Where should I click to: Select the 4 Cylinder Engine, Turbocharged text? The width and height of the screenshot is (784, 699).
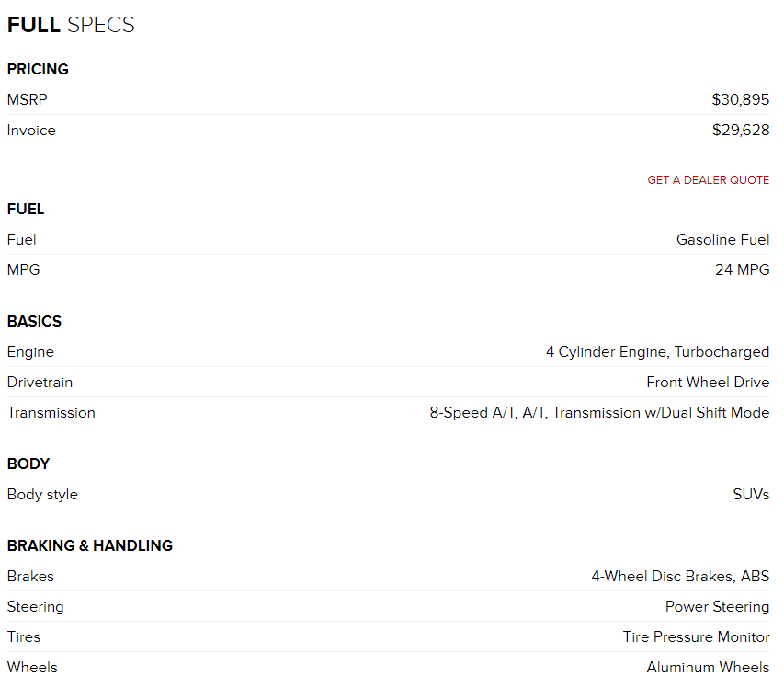click(657, 351)
